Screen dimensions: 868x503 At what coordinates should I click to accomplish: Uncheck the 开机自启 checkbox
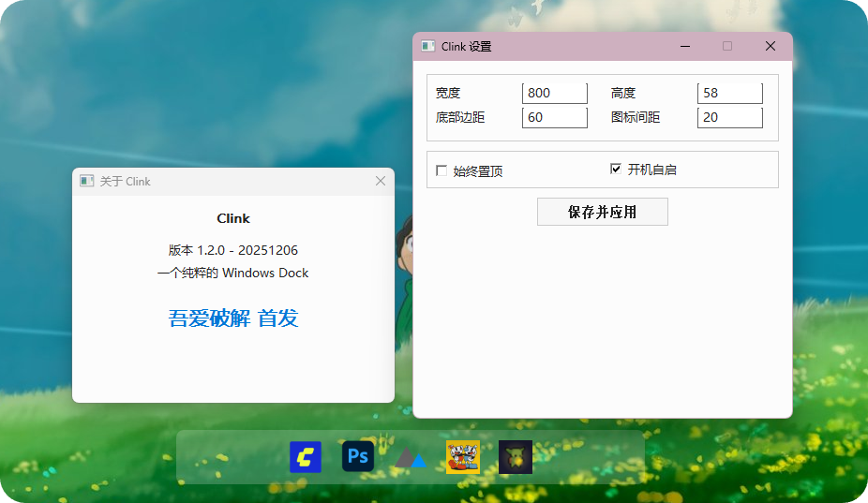[616, 169]
